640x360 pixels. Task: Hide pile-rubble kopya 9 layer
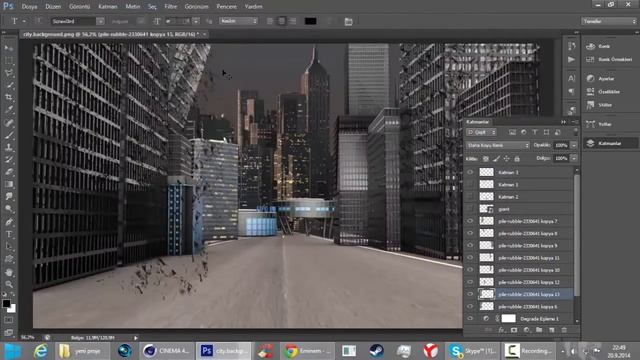click(470, 245)
